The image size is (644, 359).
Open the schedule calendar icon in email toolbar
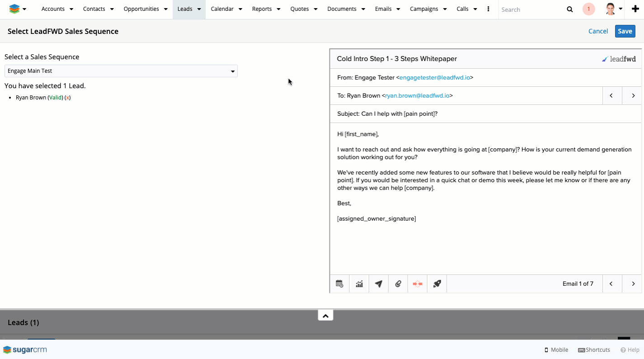tap(339, 284)
